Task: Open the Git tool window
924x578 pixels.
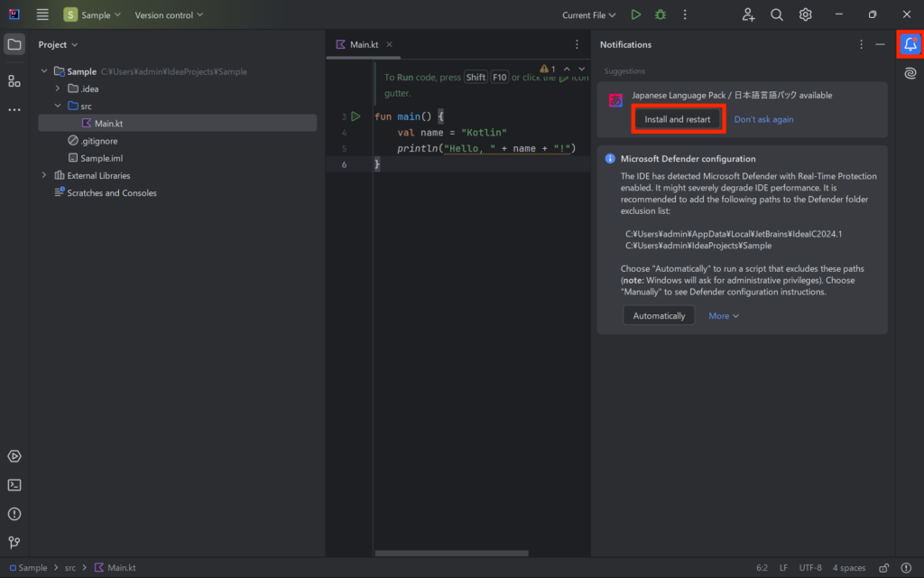Action: [x=14, y=543]
